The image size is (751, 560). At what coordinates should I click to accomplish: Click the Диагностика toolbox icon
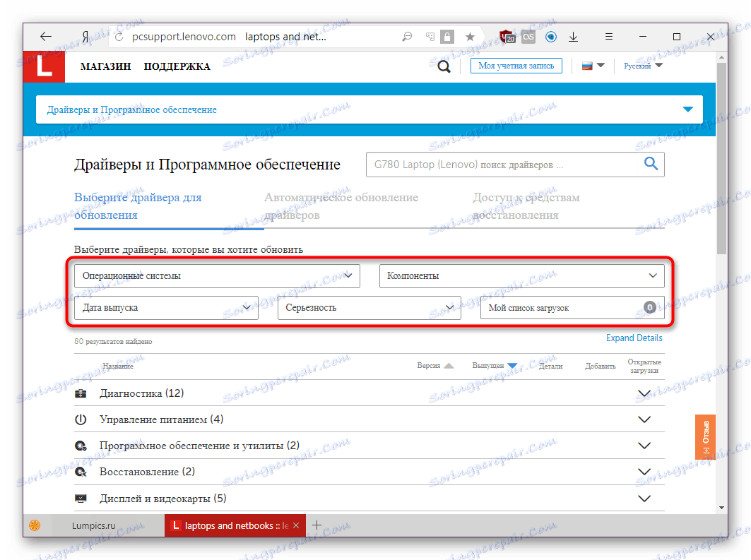click(81, 393)
